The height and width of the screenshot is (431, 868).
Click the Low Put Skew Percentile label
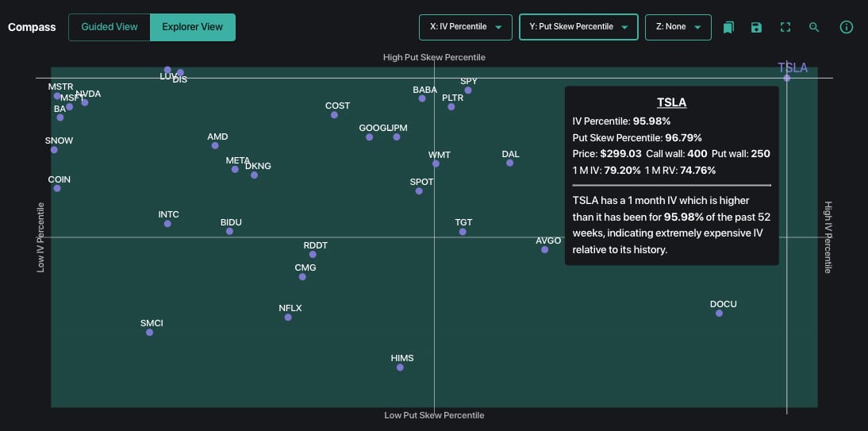pos(434,415)
